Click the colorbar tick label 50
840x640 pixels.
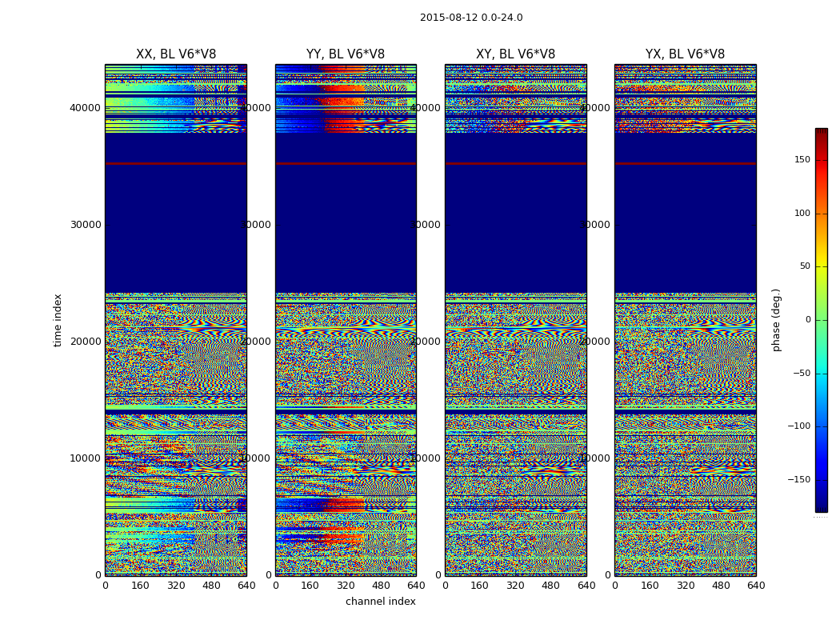pyautogui.click(x=805, y=266)
